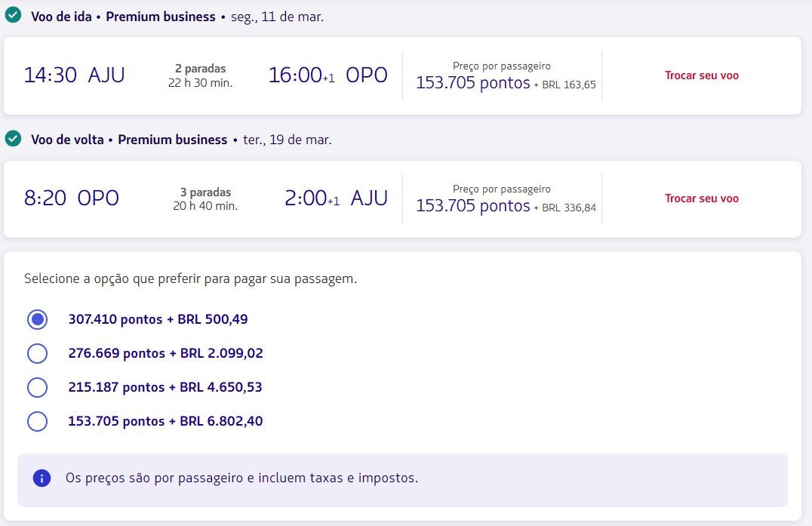Viewport: 812px width, 526px height.
Task: Click the 8:20 OPO departure time
Action: point(72,198)
